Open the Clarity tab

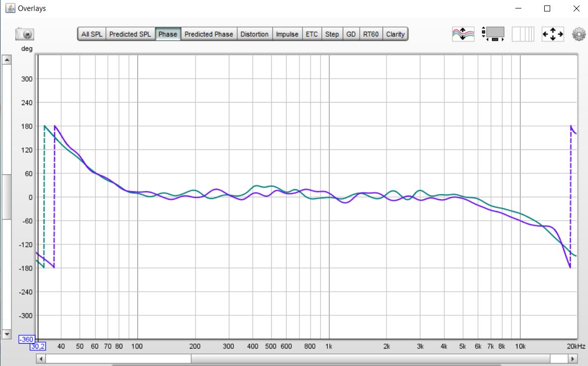point(395,34)
